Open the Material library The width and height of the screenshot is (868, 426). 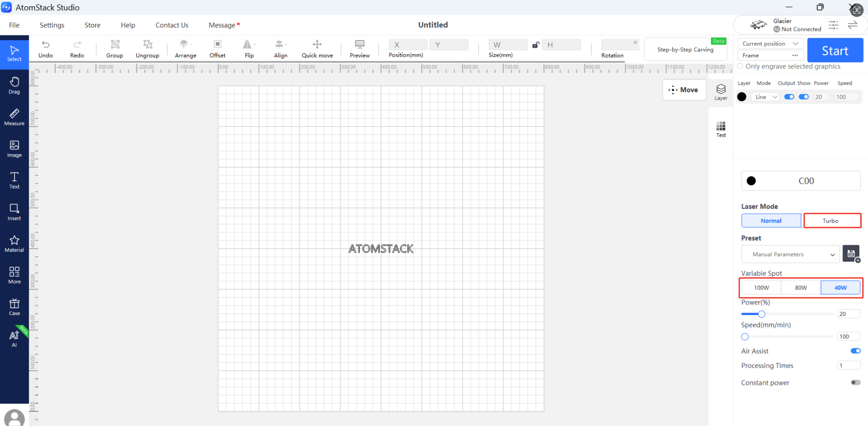pos(15,243)
